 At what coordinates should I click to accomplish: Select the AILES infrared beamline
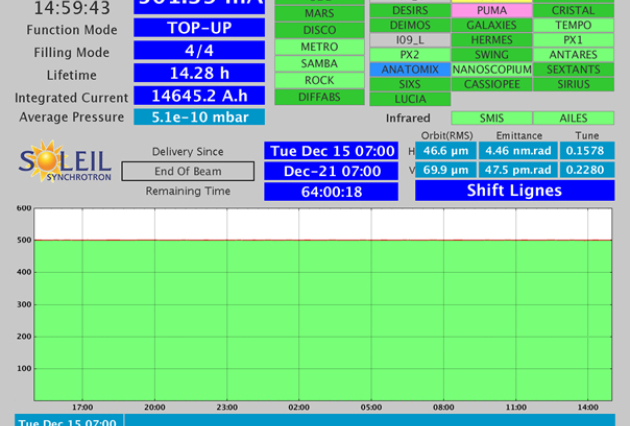573,118
